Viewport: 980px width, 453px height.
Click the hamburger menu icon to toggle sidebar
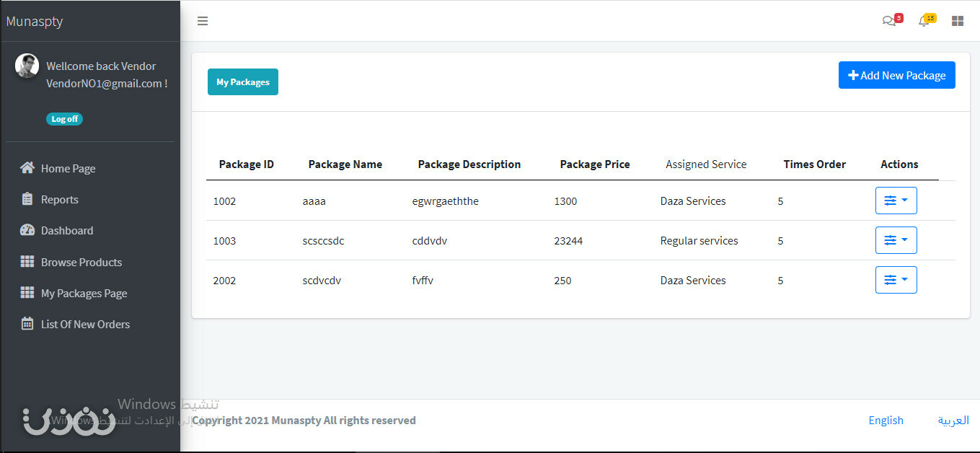click(x=203, y=21)
